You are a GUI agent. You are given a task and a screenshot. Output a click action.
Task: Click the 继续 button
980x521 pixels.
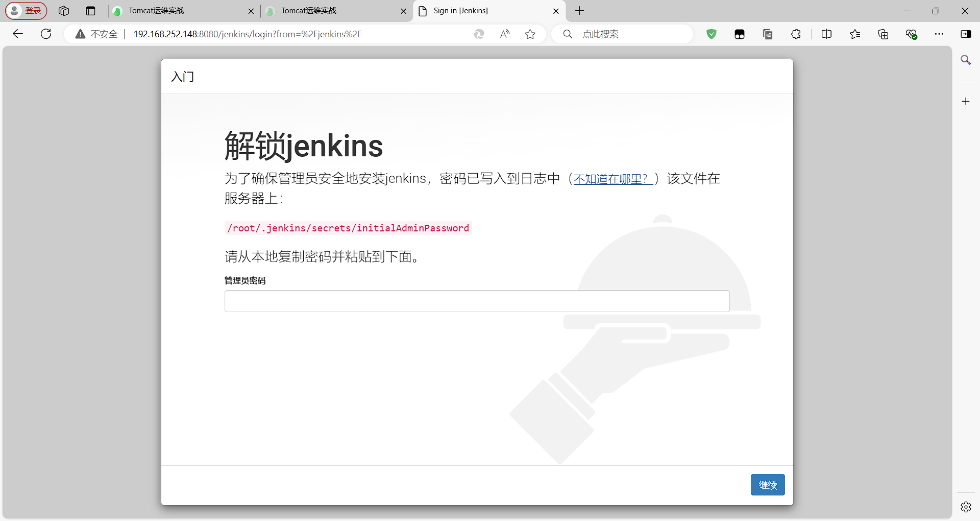tap(768, 485)
